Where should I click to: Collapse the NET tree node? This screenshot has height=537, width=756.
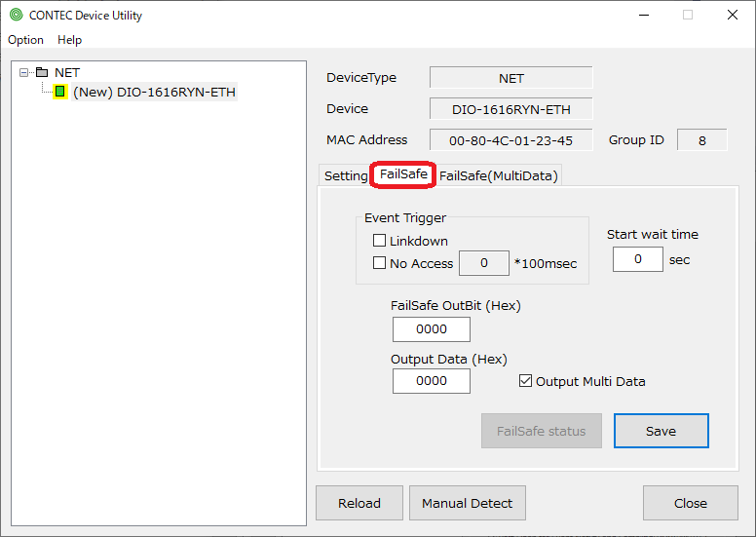[24, 72]
